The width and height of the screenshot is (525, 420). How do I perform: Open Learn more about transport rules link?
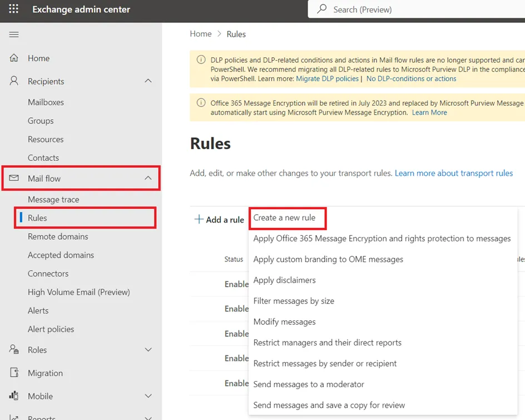(x=454, y=173)
